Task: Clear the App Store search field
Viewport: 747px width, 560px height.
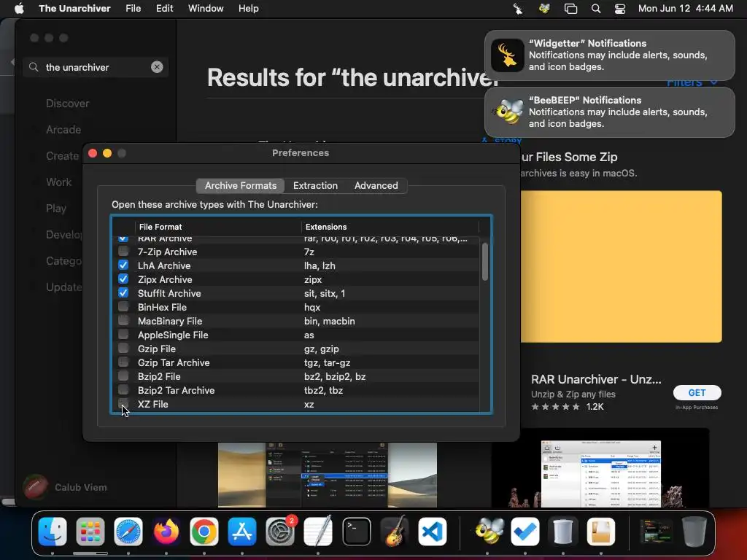Action: click(x=157, y=67)
